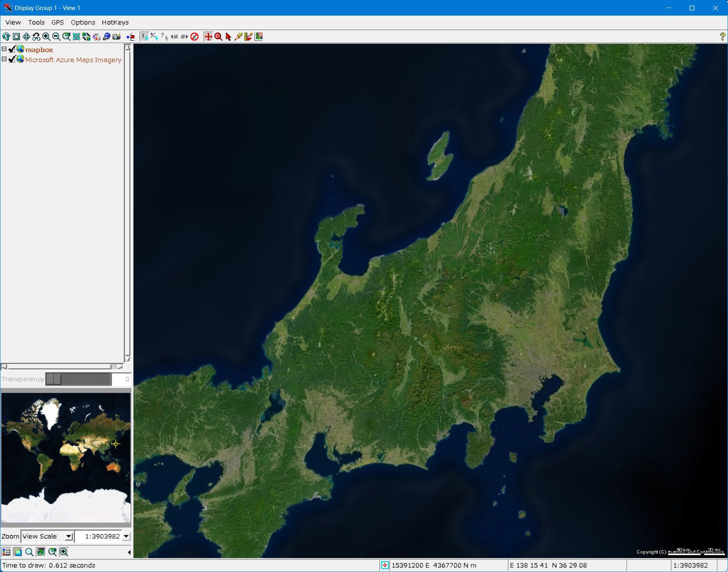Open the HotKeys menu
This screenshot has width=728, height=572.
pyautogui.click(x=115, y=22)
